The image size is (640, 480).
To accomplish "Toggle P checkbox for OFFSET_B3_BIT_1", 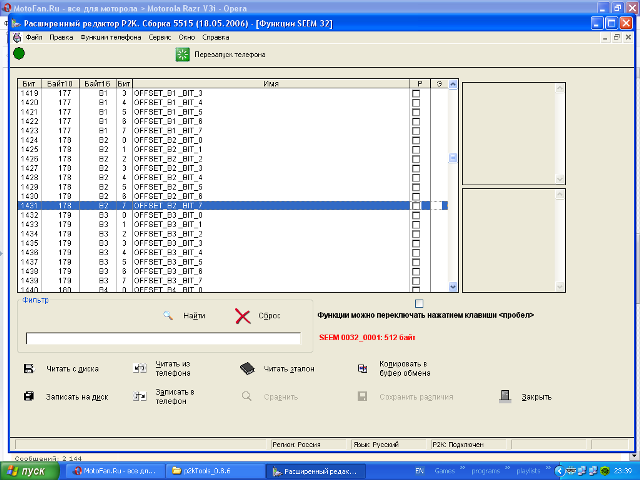I will click(x=416, y=225).
